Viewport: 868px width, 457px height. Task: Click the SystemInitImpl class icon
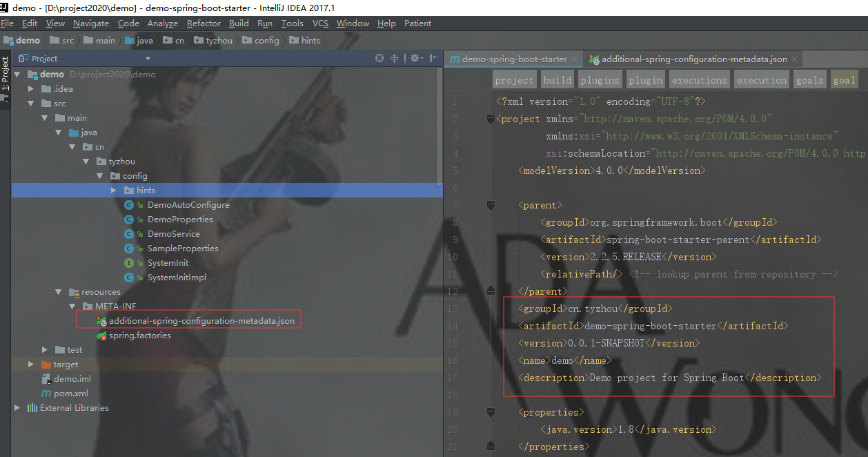point(128,278)
